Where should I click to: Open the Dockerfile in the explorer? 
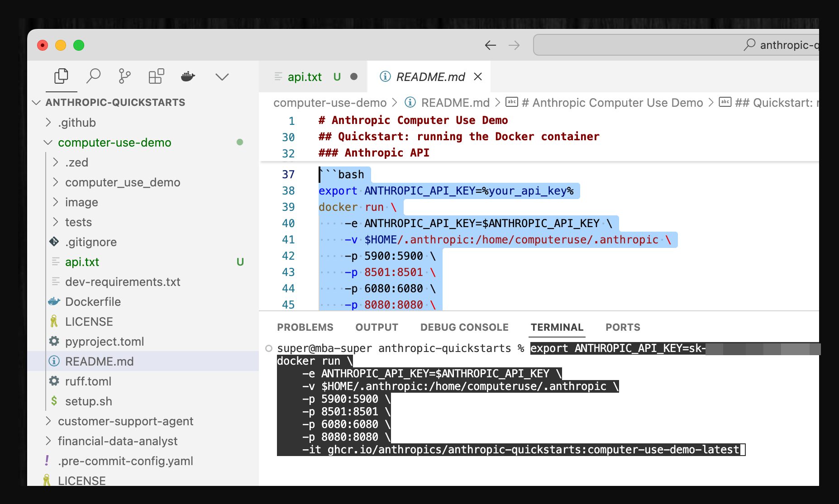93,302
